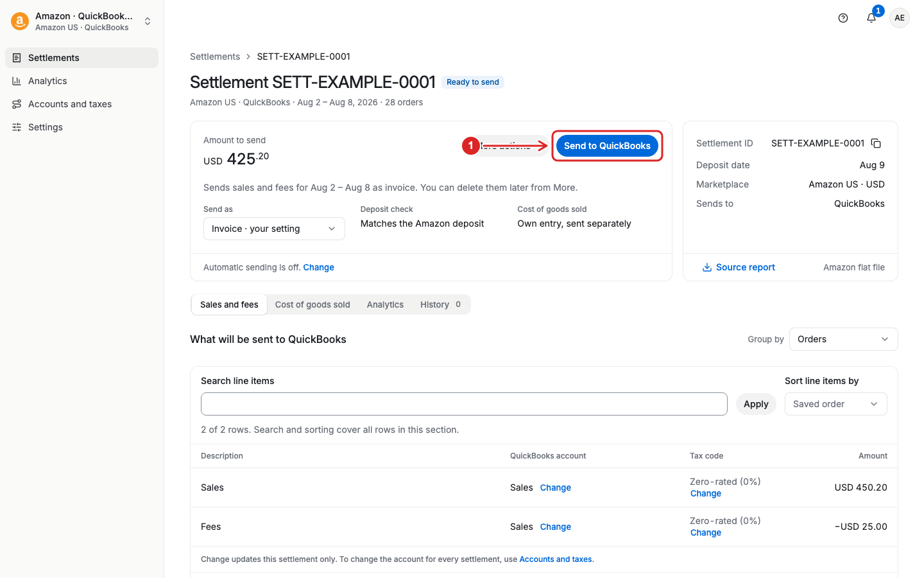Click the −USD 25.00 amount cell
This screenshot has width=924, height=578.
[x=860, y=527]
